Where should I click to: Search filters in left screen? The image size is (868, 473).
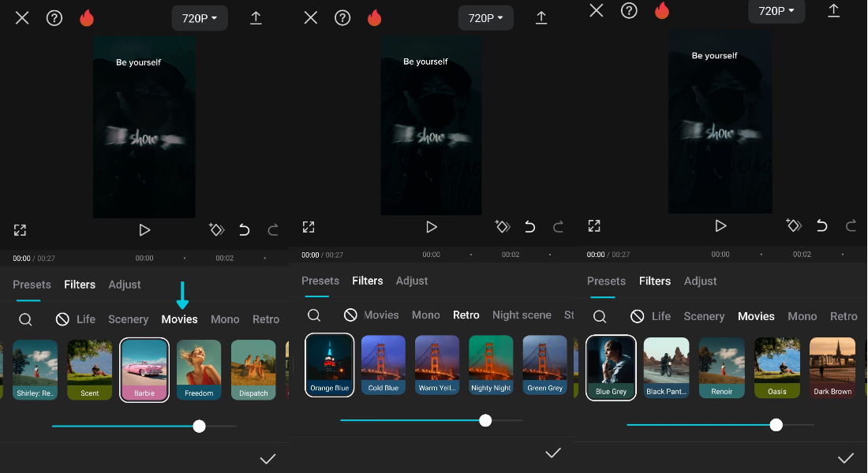pos(25,319)
